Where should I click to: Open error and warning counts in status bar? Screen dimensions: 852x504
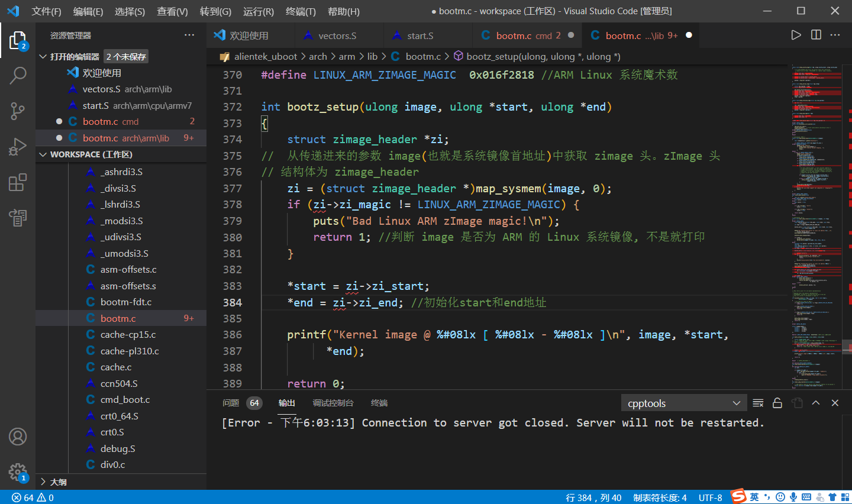coord(33,497)
